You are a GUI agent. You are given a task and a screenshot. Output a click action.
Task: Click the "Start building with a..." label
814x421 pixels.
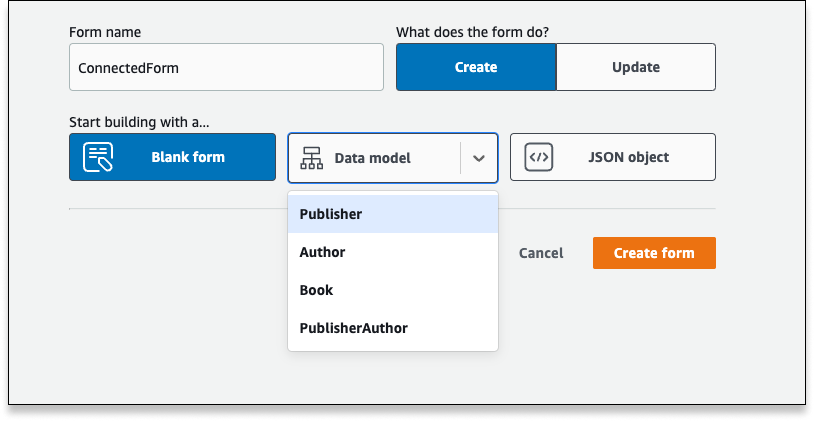(x=139, y=122)
